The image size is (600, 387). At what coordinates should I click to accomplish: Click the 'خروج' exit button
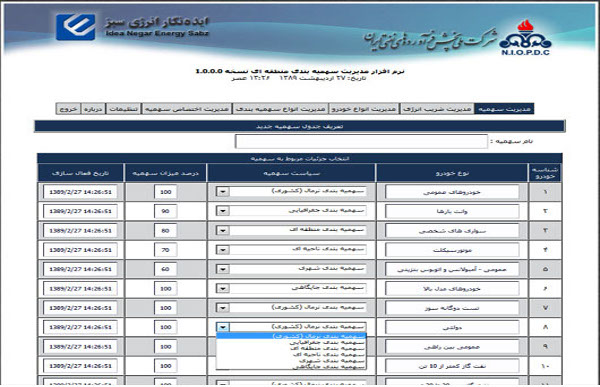pyautogui.click(x=68, y=109)
